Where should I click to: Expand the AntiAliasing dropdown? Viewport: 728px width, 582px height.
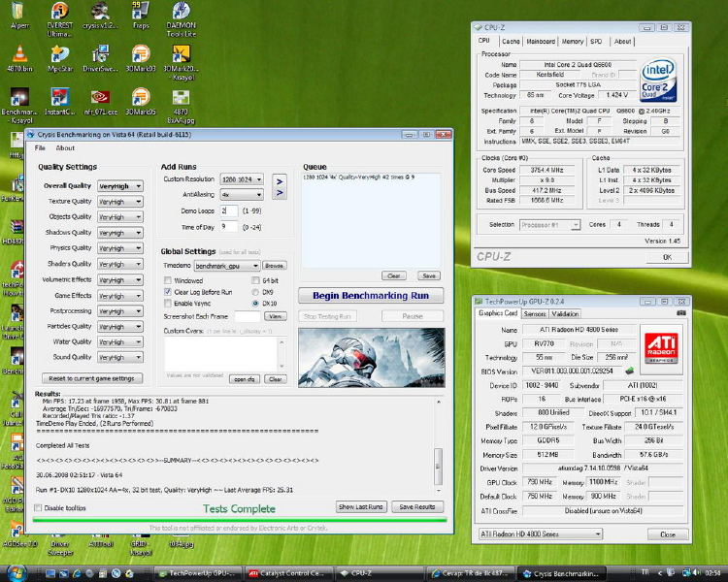[242, 194]
